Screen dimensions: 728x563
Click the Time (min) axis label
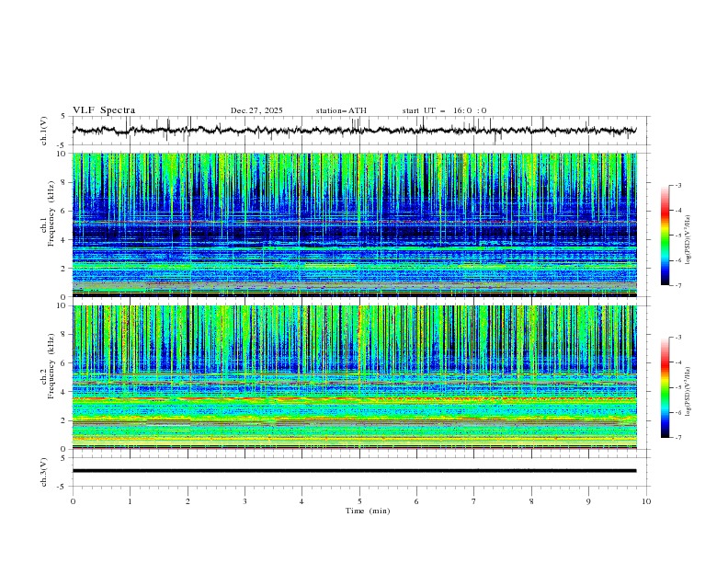[x=368, y=510]
